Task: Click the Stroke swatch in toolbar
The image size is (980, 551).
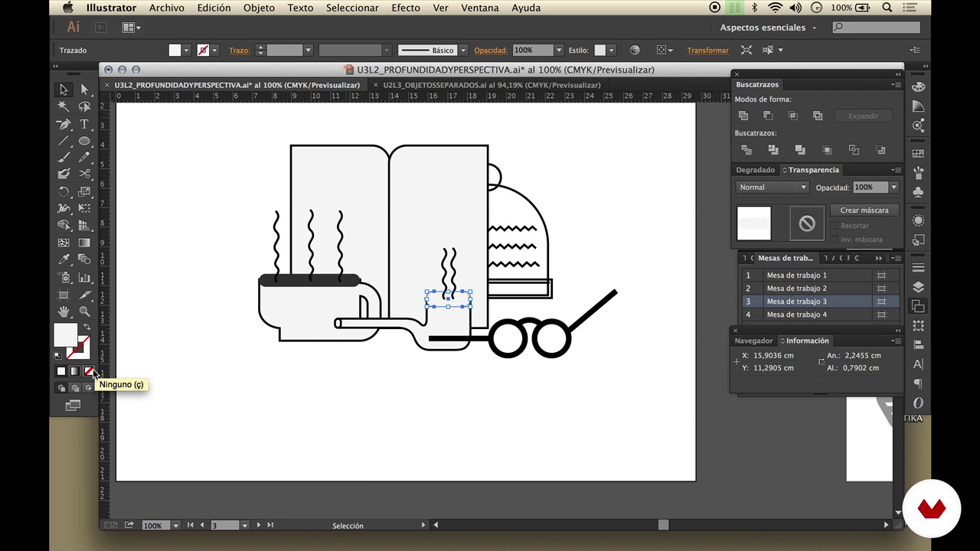Action: [77, 347]
